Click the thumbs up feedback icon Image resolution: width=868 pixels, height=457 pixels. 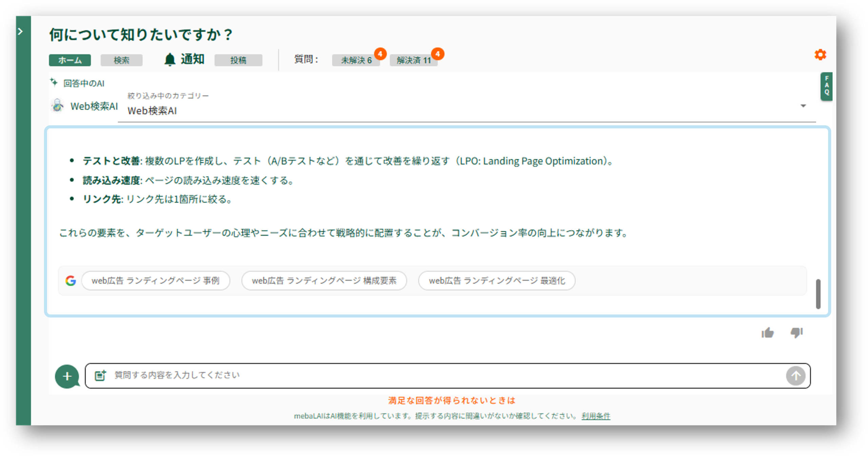[x=768, y=333]
